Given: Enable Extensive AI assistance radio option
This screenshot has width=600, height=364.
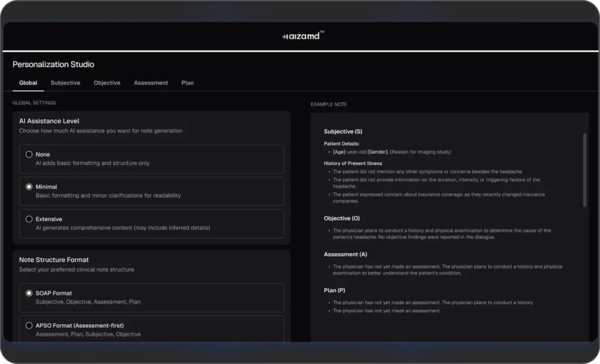Looking at the screenshot, I should pyautogui.click(x=29, y=219).
